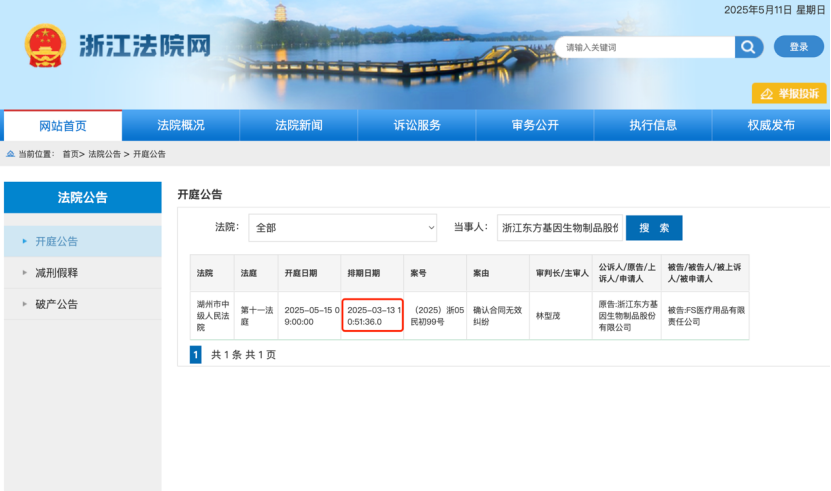Click the defendant cell 被告:FS医疗用品有限责任公司
The width and height of the screenshot is (831, 491).
(705, 315)
